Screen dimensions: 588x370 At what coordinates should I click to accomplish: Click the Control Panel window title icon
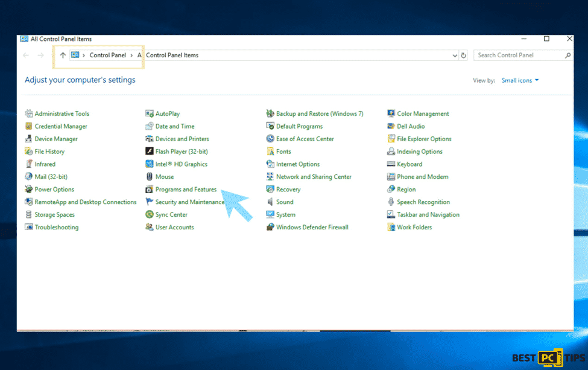pos(24,39)
